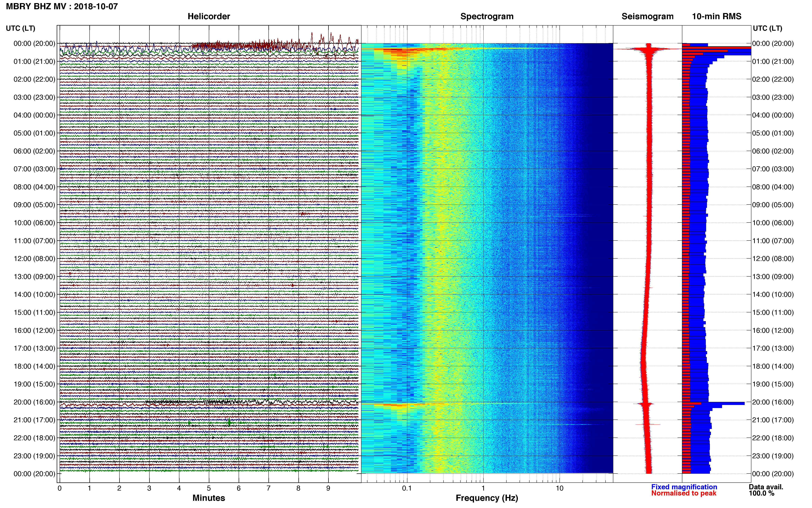Click the green spike in the 21:00 helicorder trace

click(229, 422)
